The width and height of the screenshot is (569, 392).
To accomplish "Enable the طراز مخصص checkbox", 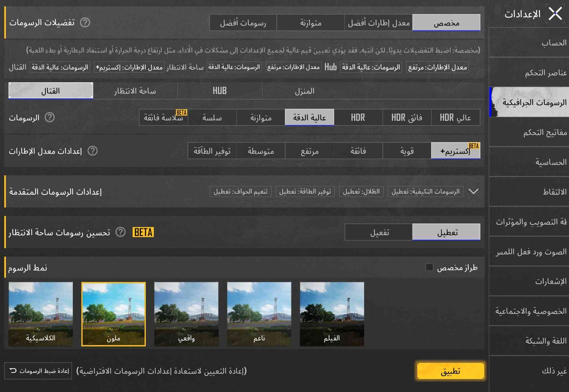I will [429, 267].
